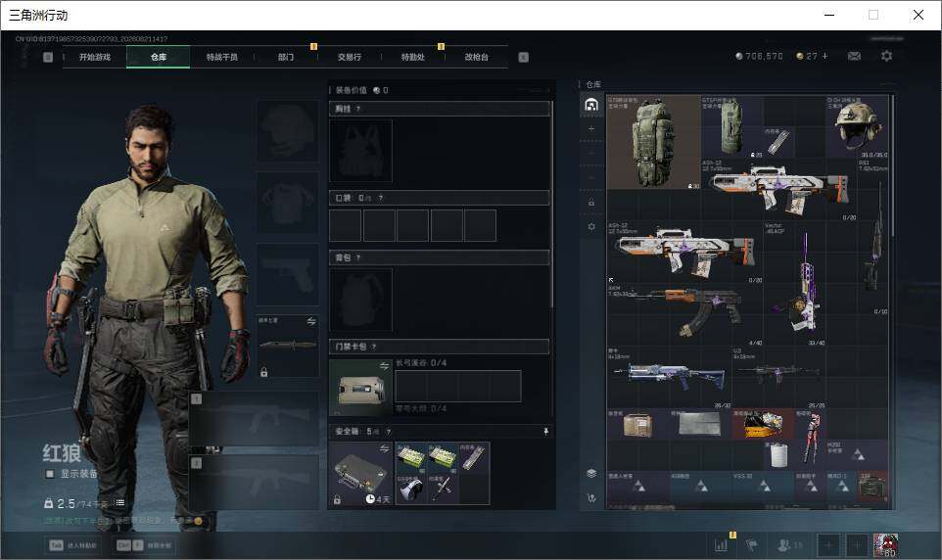
Task: Click the pistol equipment slot
Action: (x=288, y=274)
